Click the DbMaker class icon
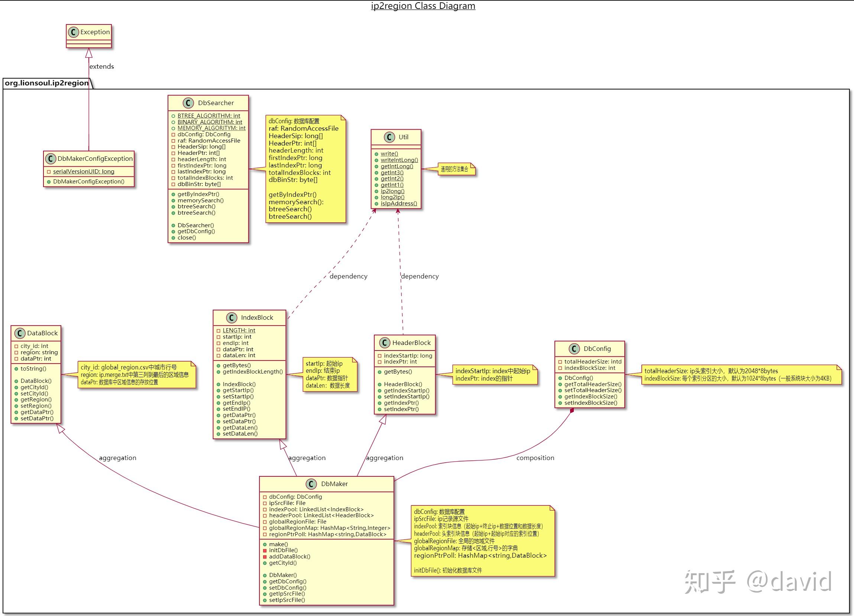Screen dimensions: 854x616 [x=311, y=484]
